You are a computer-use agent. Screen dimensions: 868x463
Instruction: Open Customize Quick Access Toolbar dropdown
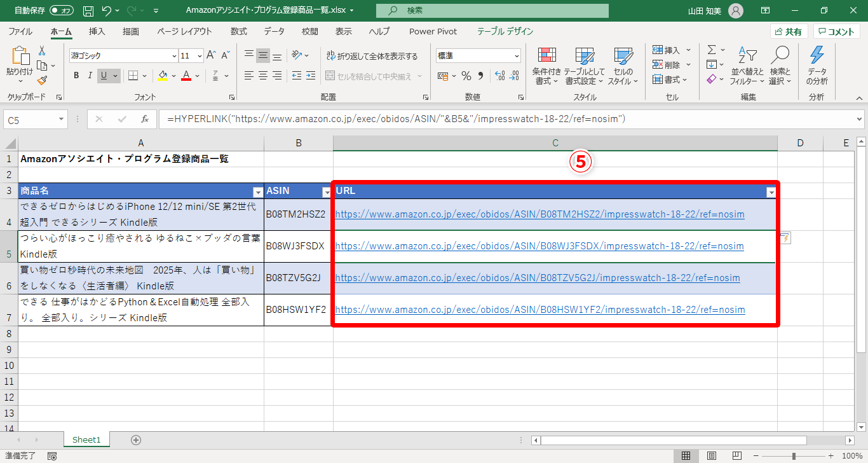tap(156, 11)
